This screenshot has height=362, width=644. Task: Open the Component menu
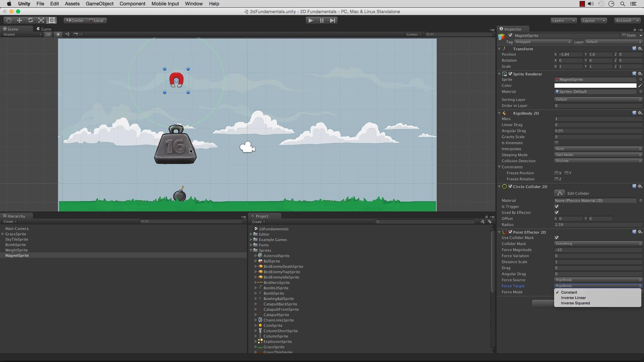tap(132, 4)
